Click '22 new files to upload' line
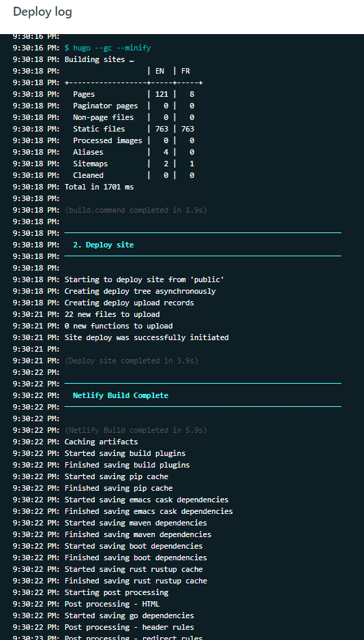364x640 pixels. [x=112, y=314]
